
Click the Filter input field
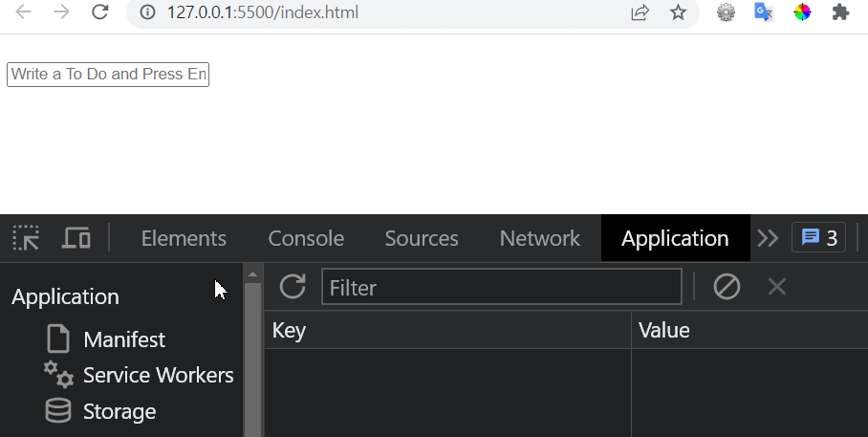[502, 287]
